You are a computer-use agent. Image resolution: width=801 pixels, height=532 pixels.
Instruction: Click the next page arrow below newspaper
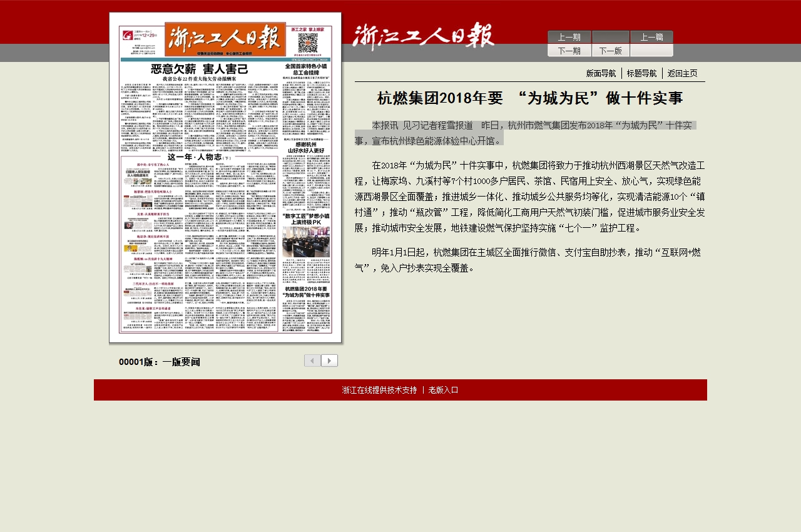click(x=330, y=361)
